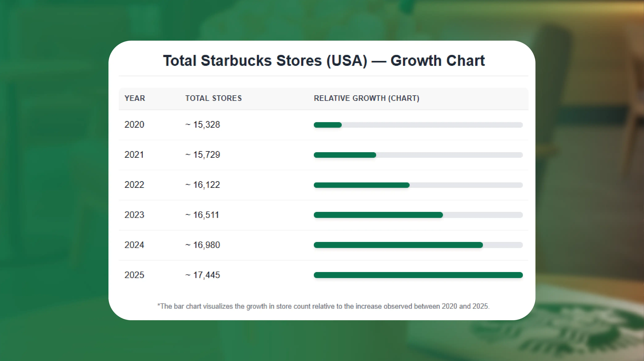
Task: Click the bar chart footnote text
Action: pos(324,306)
